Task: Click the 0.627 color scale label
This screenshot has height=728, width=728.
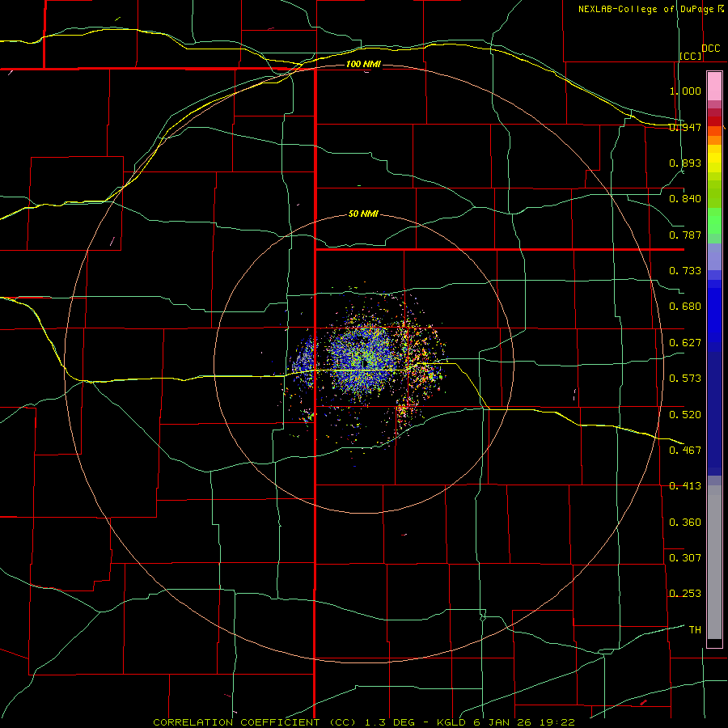Action: click(x=685, y=343)
